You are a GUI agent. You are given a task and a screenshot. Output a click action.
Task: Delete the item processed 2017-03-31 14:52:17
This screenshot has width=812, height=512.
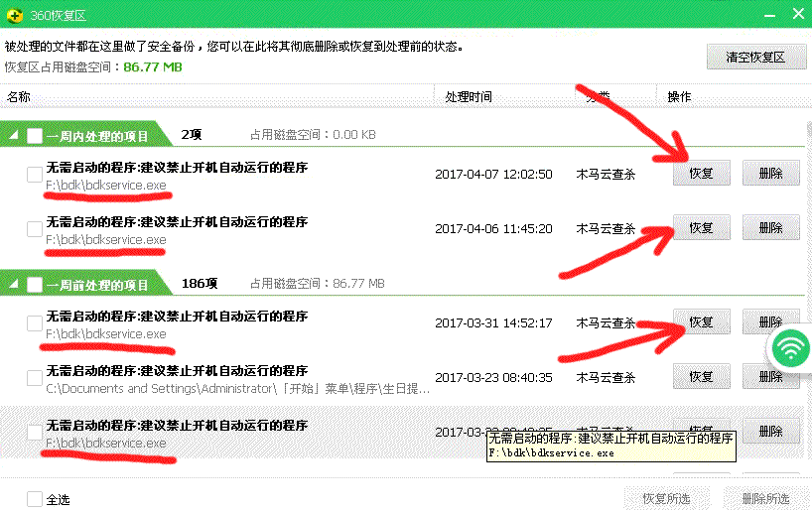click(x=771, y=322)
